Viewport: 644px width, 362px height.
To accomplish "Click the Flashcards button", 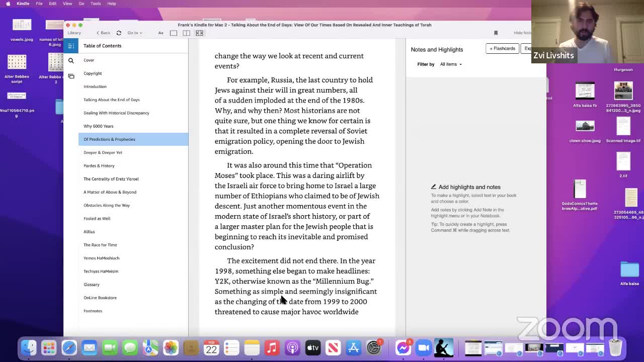I will (x=502, y=48).
